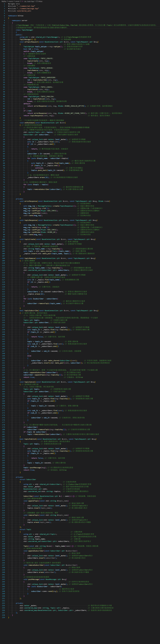The height and width of the screenshot is (644, 160).
Task: Click the "../common/net.hpp" include path
Action: tap(26, 6)
